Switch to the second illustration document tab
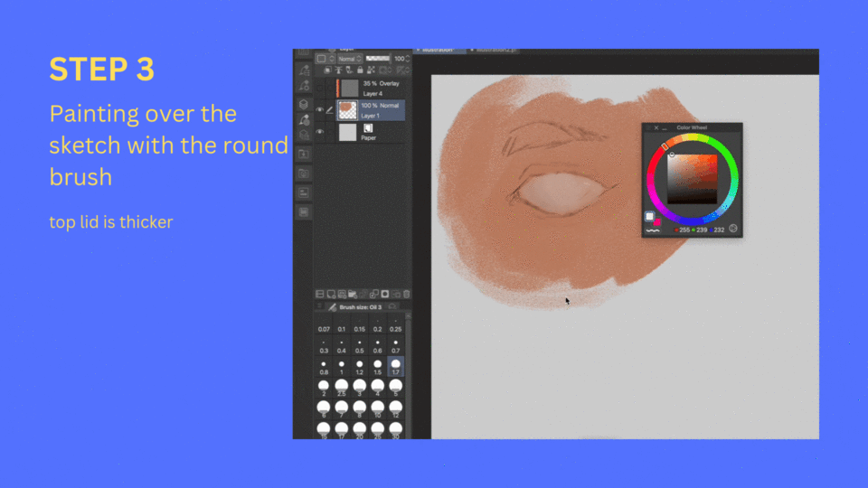 point(495,51)
